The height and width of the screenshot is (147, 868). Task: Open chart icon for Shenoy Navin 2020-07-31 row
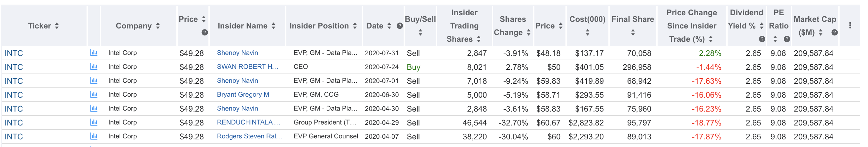pyautogui.click(x=94, y=53)
